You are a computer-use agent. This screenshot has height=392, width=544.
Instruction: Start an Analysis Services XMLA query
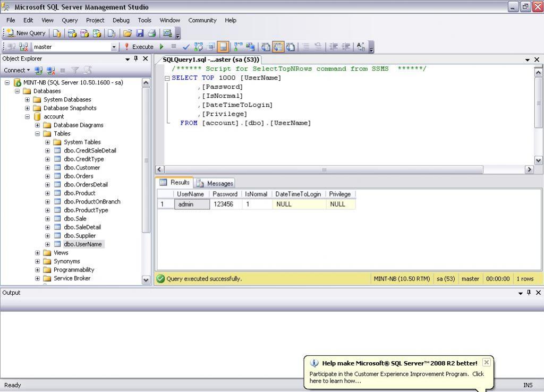(97, 33)
